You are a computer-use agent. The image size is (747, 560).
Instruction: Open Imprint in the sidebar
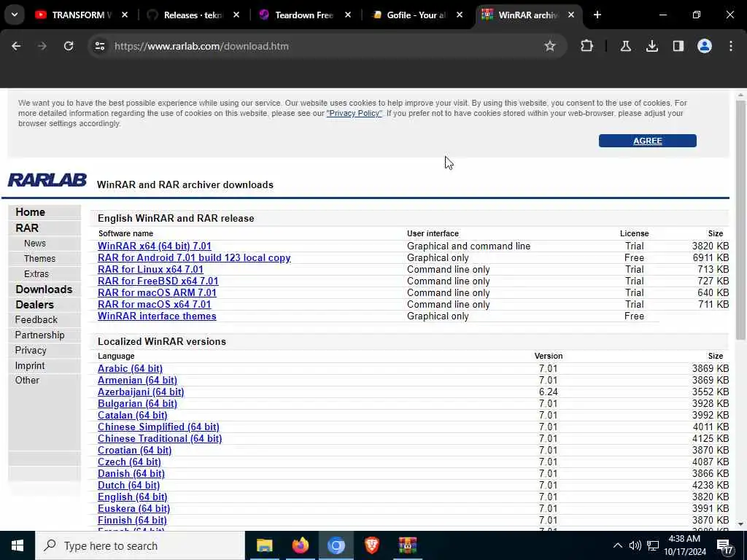point(29,366)
